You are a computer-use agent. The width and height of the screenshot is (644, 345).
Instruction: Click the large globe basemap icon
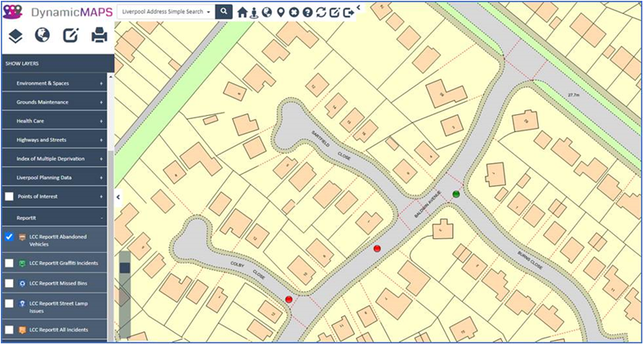pos(42,35)
